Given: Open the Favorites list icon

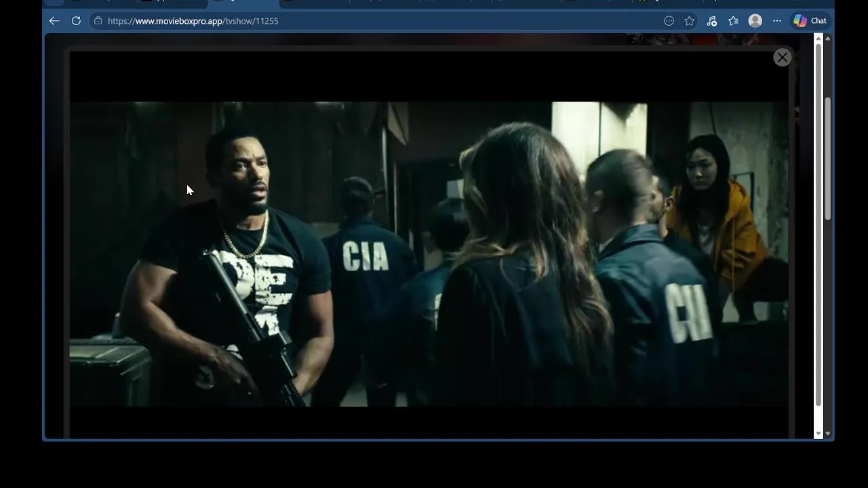Looking at the screenshot, I should pos(733,21).
